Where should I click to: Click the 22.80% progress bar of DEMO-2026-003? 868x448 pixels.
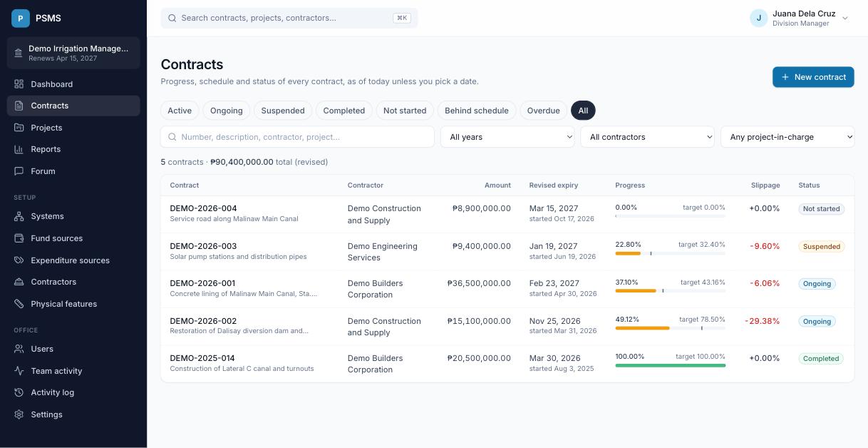670,253
